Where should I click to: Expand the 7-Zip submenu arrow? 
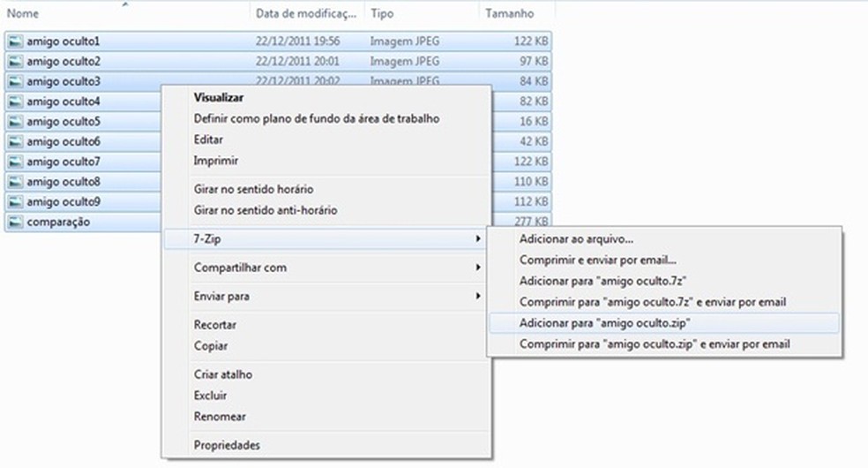[x=478, y=238]
